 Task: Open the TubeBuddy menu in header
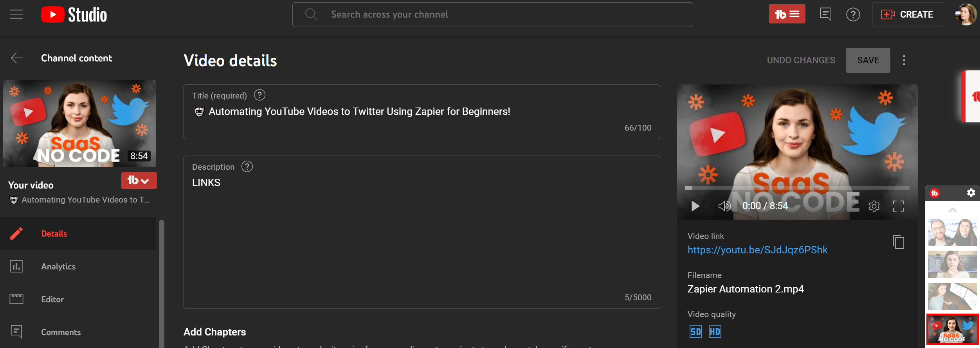pyautogui.click(x=787, y=14)
